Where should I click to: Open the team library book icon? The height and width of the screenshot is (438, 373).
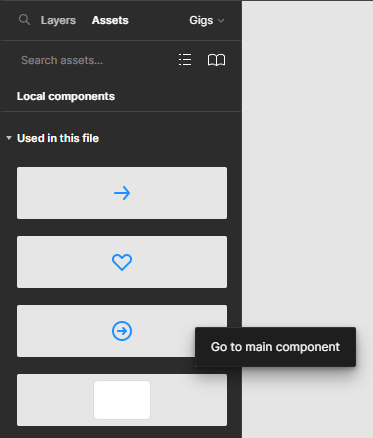point(216,60)
